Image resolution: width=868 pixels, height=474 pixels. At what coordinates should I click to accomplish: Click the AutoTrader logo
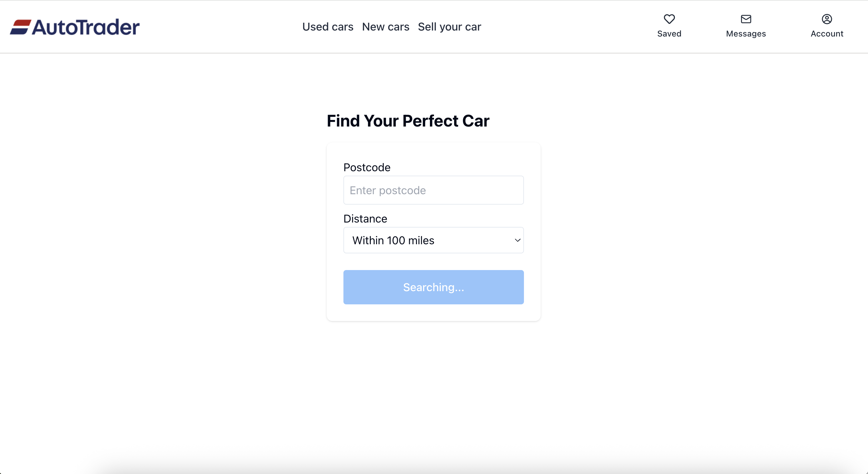point(75,27)
